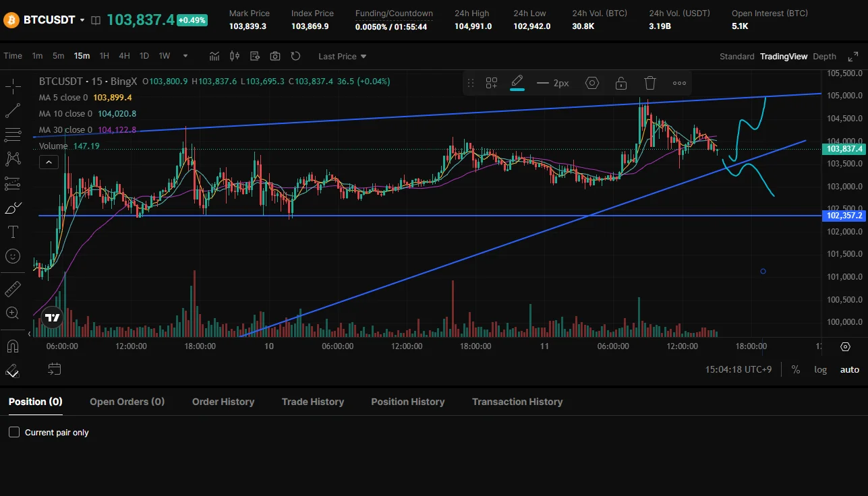The image size is (868, 496).
Task: Move the drawing toolbar by its handle
Action: [471, 83]
